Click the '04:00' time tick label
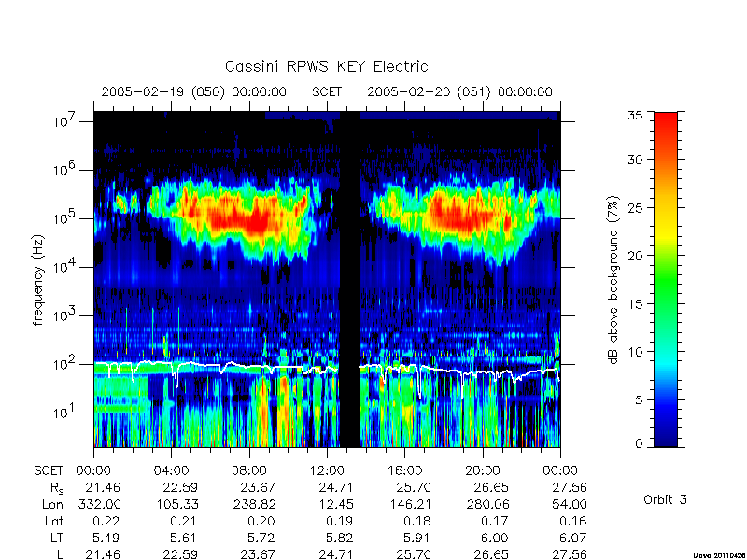Image resolution: width=747 pixels, height=560 pixels. pos(171,470)
